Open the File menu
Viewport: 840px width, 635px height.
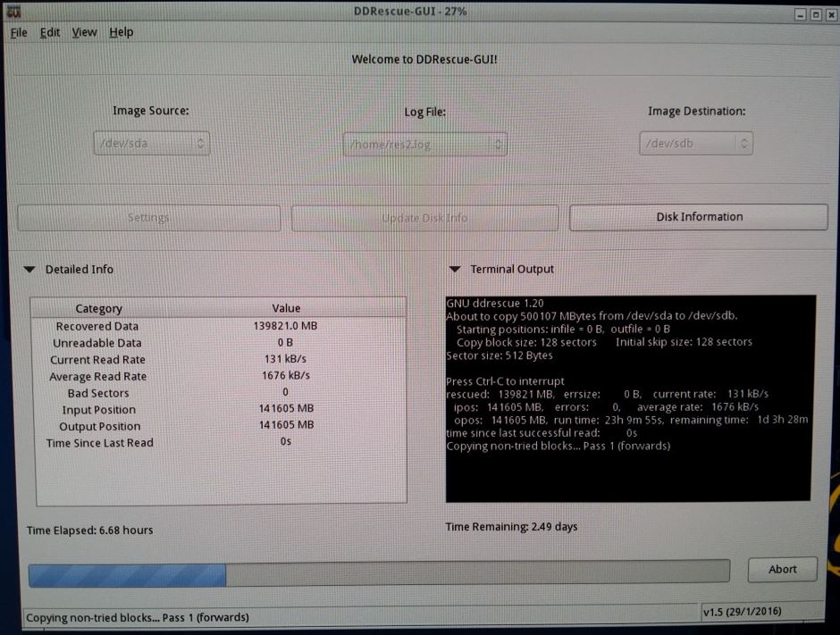tap(19, 33)
